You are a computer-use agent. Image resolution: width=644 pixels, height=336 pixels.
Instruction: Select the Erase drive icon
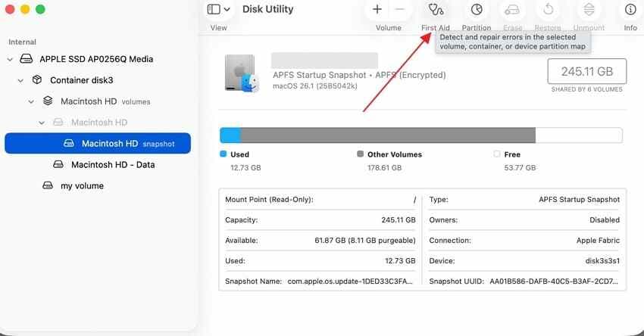(x=512, y=9)
